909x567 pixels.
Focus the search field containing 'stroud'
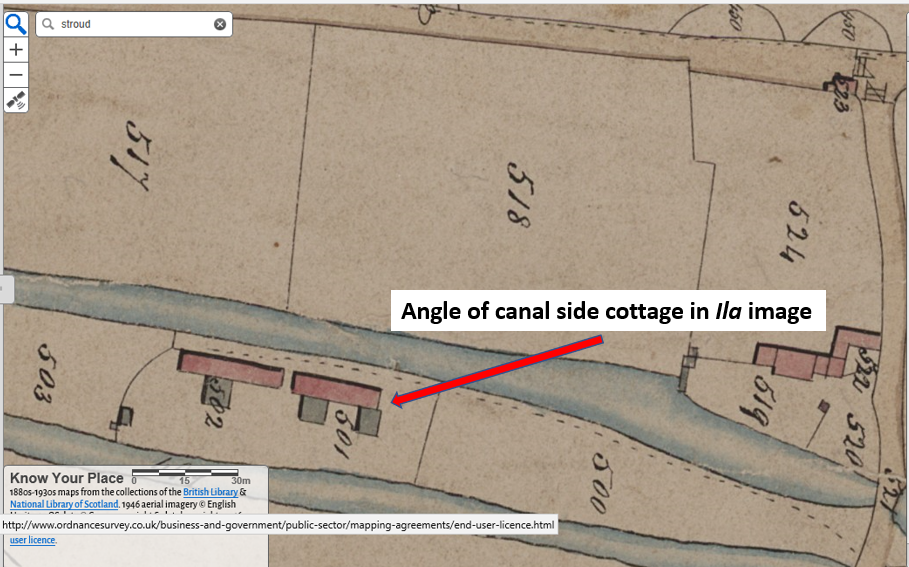click(134, 24)
